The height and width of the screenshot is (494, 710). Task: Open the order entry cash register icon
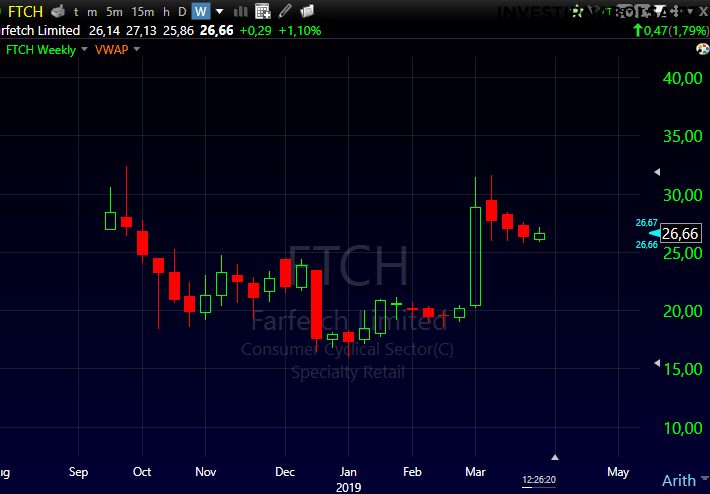(58, 11)
